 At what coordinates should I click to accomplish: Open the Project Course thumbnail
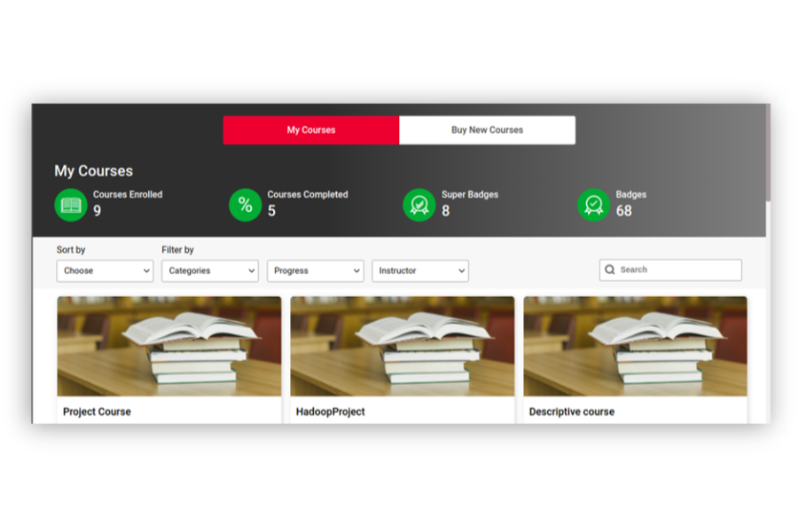coord(169,346)
